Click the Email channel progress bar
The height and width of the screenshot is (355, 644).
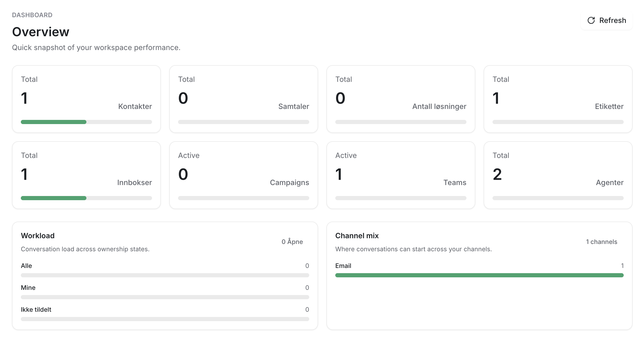tap(479, 275)
